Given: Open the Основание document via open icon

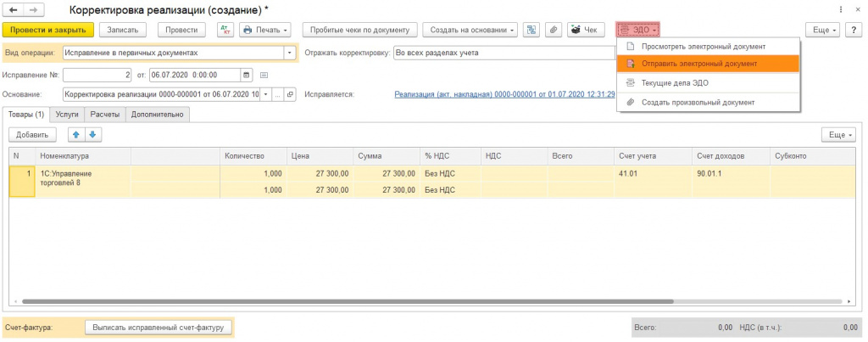Looking at the screenshot, I should tap(290, 94).
